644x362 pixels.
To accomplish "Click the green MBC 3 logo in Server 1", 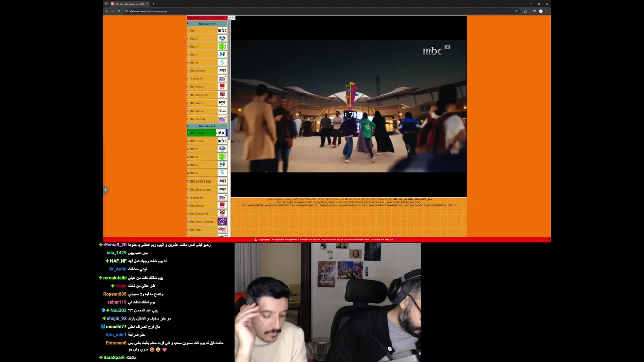I will pyautogui.click(x=222, y=47).
